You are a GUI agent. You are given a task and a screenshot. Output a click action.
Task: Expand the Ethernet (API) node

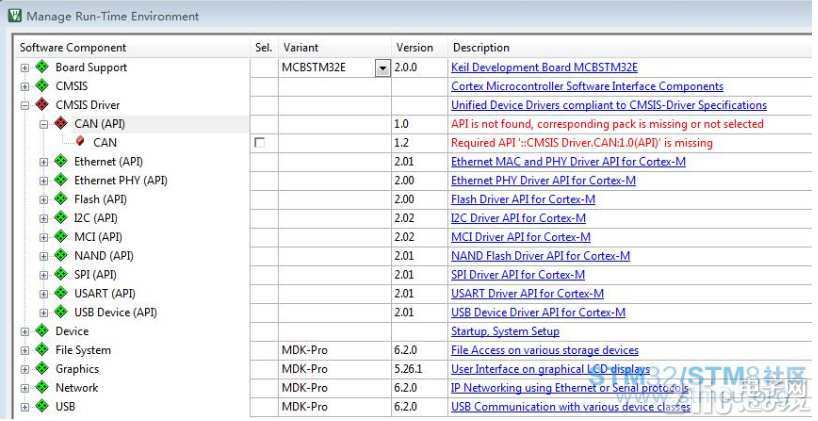(x=44, y=162)
